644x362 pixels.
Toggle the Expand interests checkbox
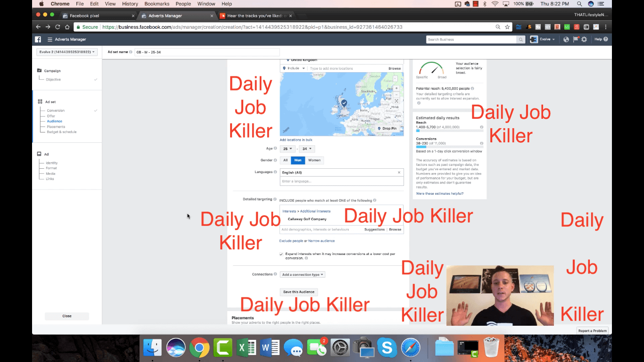[x=281, y=254]
